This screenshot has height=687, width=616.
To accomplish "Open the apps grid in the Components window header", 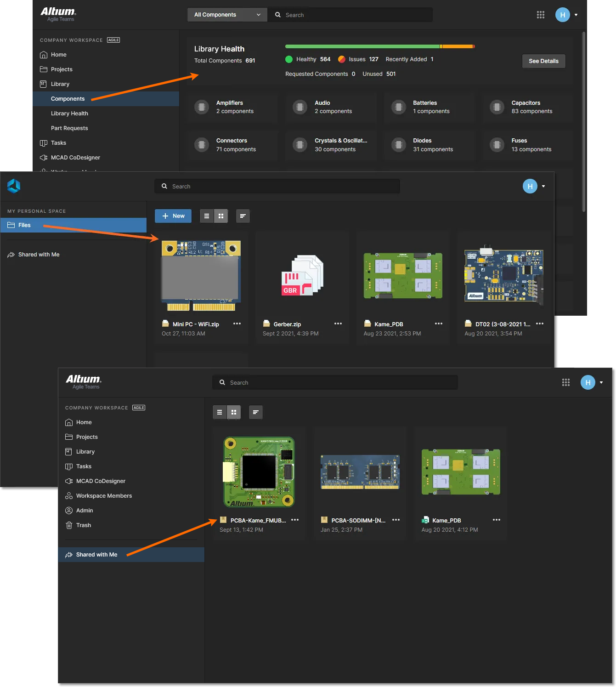I will coord(541,15).
